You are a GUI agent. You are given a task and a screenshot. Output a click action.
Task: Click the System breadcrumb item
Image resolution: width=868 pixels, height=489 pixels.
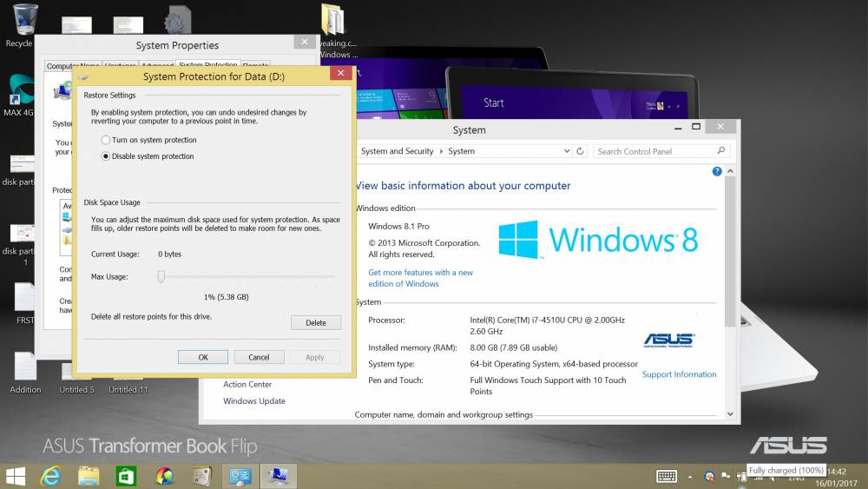pyautogui.click(x=461, y=151)
